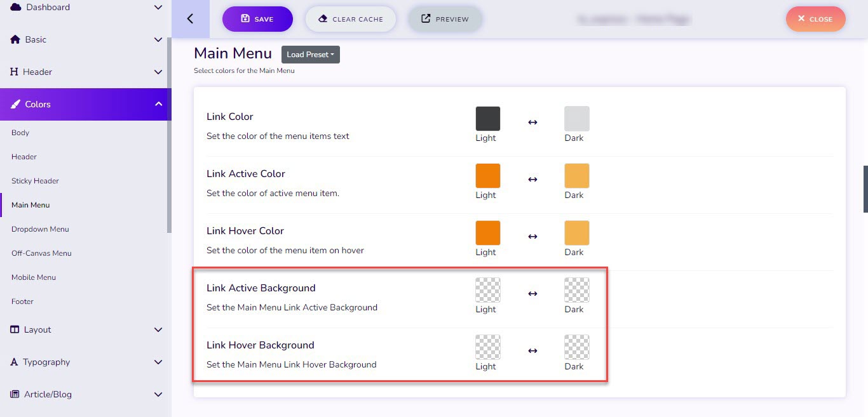Expand the Dashboard section
This screenshot has width=868, height=417.
158,8
